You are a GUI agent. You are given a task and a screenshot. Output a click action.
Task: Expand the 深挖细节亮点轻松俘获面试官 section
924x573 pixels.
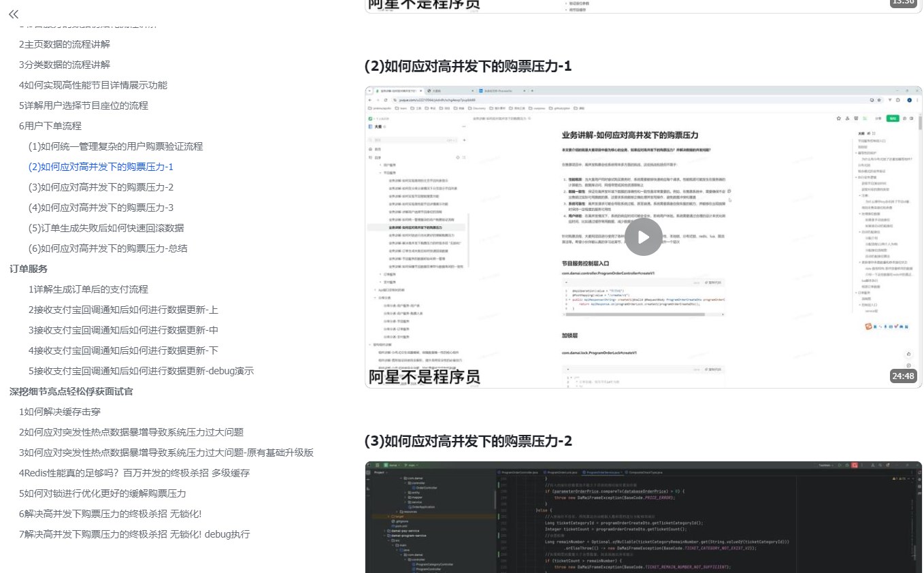click(71, 391)
